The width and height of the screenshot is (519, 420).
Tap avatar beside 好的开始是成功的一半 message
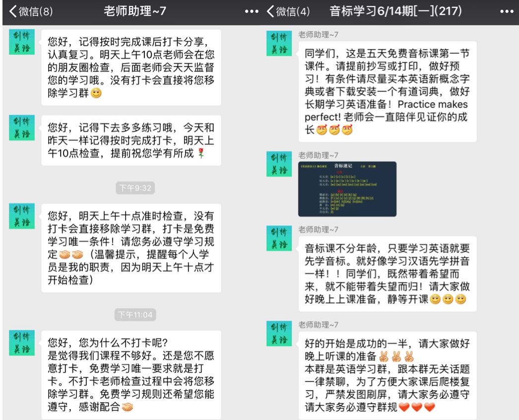click(279, 334)
